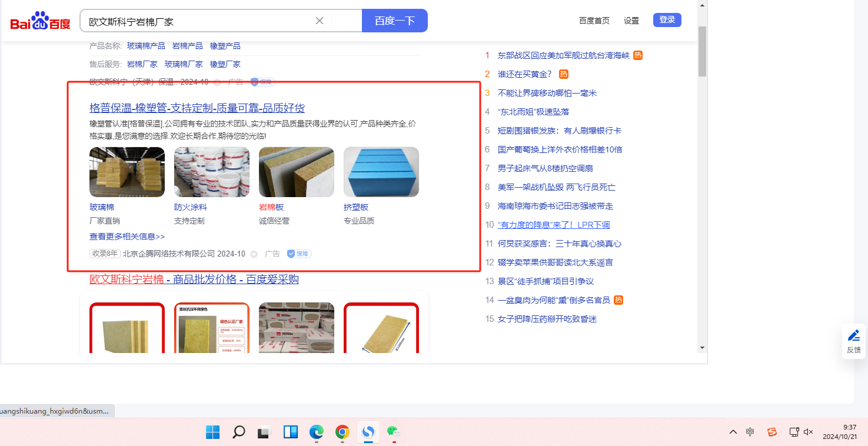Open Windows taskbar search

pyautogui.click(x=239, y=432)
